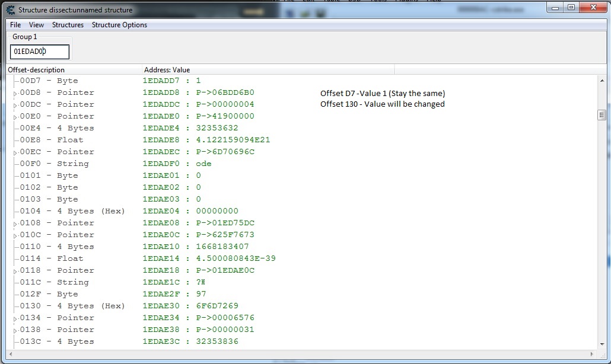Image resolution: width=611 pixels, height=364 pixels.
Task: Expand the 0108 Pointer entry
Action: tap(15, 223)
